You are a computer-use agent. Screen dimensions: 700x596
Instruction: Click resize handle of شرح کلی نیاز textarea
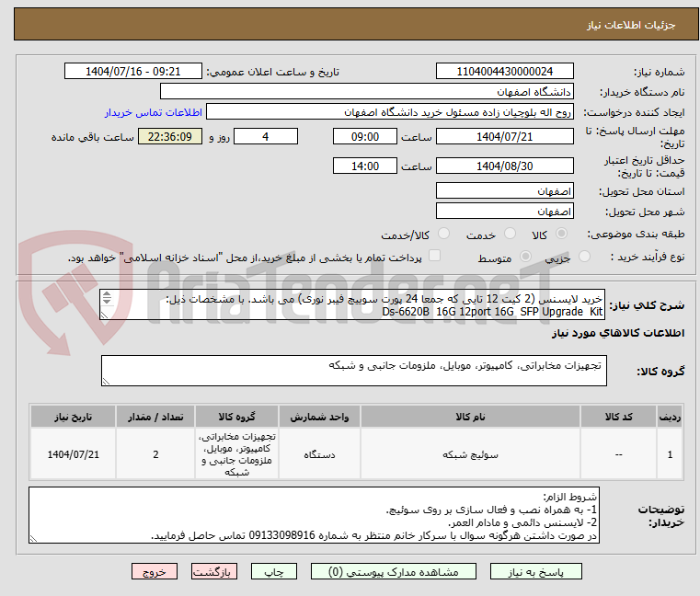click(x=105, y=315)
